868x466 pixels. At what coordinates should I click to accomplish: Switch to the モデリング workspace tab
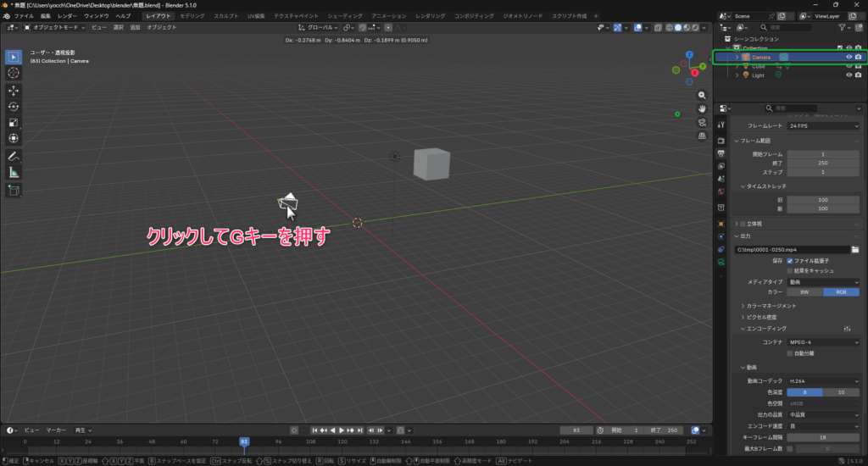192,16
